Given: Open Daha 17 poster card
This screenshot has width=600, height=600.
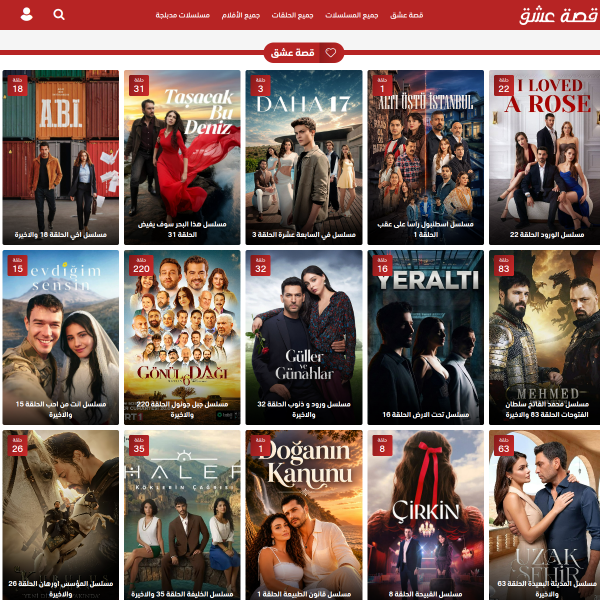Looking at the screenshot, I should (x=304, y=157).
